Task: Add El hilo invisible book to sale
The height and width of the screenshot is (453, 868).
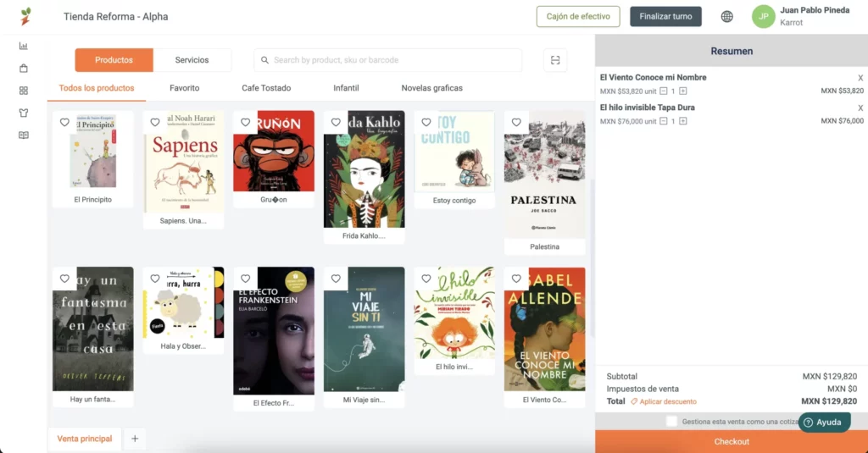Action: pyautogui.click(x=454, y=321)
